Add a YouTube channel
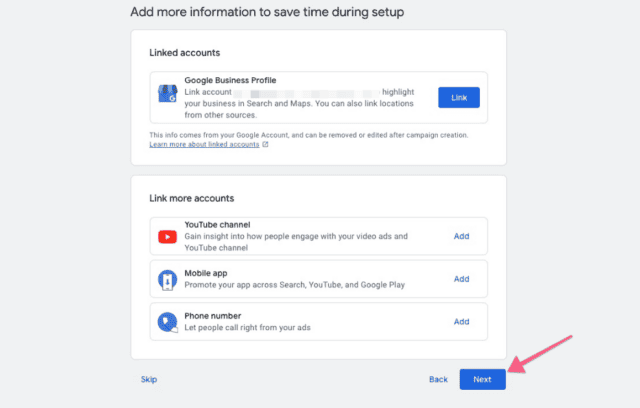This screenshot has height=408, width=640. point(461,236)
